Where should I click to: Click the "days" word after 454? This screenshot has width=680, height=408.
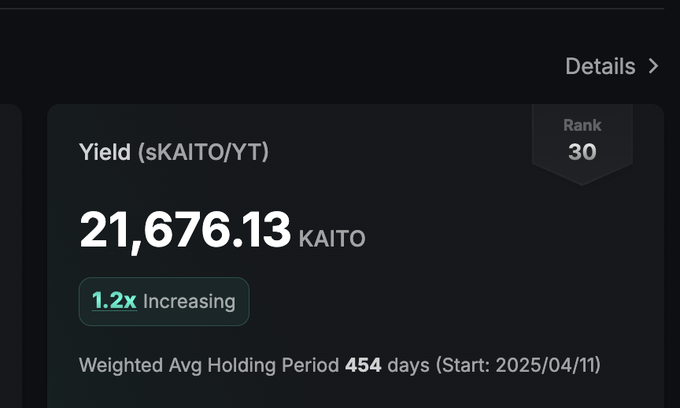tap(409, 366)
